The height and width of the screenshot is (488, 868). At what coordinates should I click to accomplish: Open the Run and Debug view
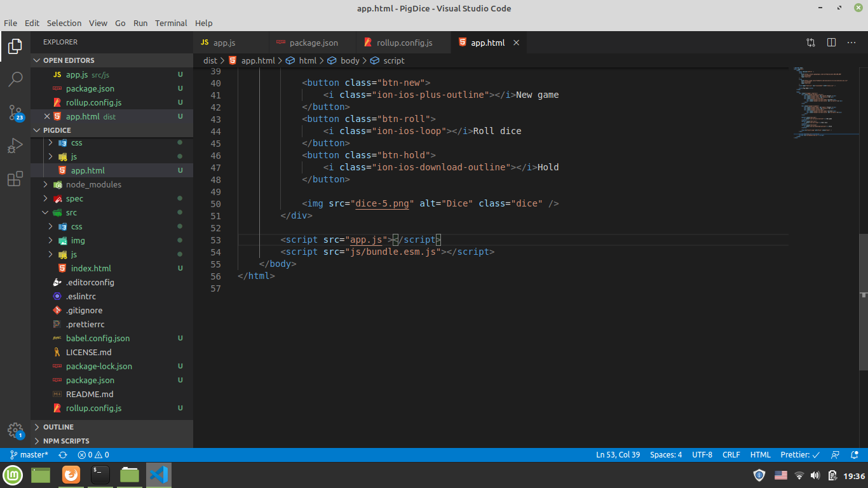15,146
